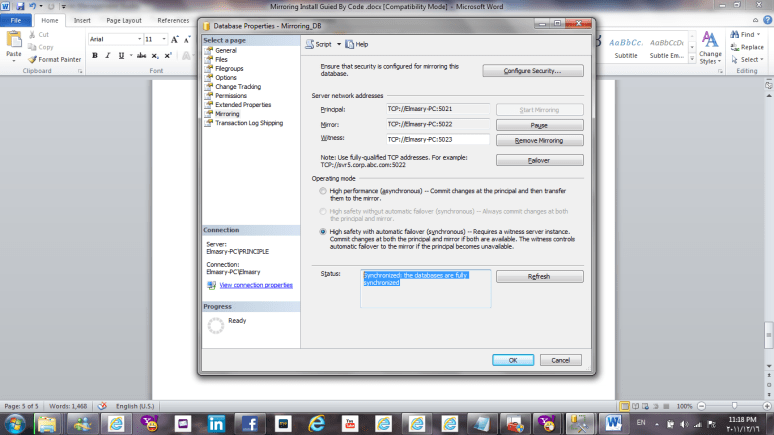This screenshot has height=435, width=774.
Task: Click the Paste icon in Clipboard group
Action: pyautogui.click(x=14, y=42)
